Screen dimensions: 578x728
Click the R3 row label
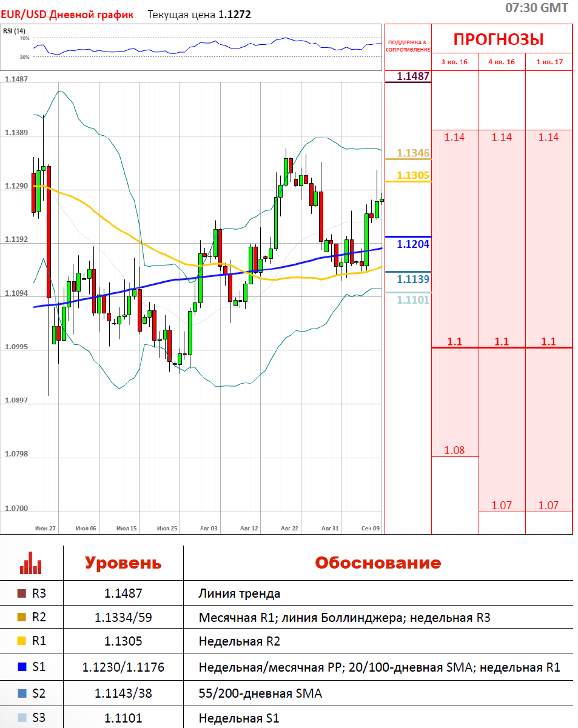pyautogui.click(x=39, y=593)
